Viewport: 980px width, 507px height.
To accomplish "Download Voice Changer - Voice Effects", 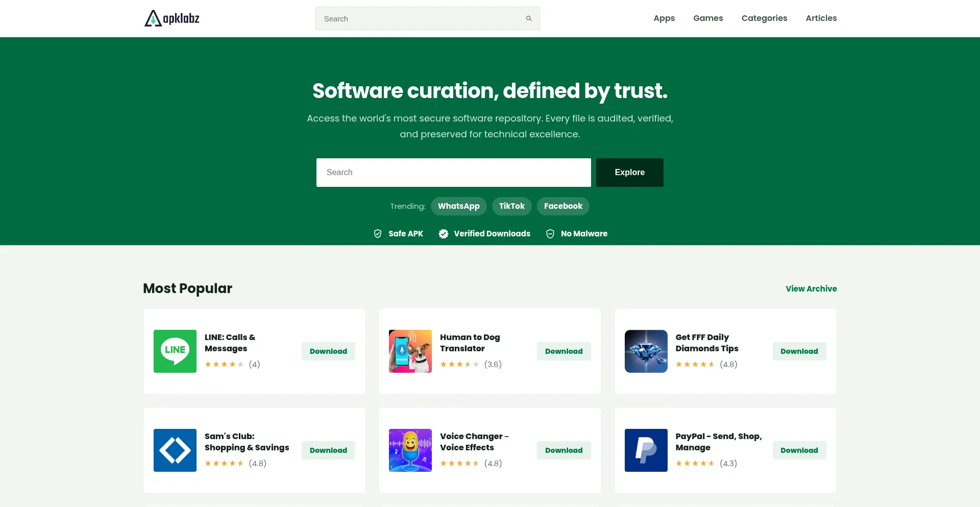I will pyautogui.click(x=563, y=450).
